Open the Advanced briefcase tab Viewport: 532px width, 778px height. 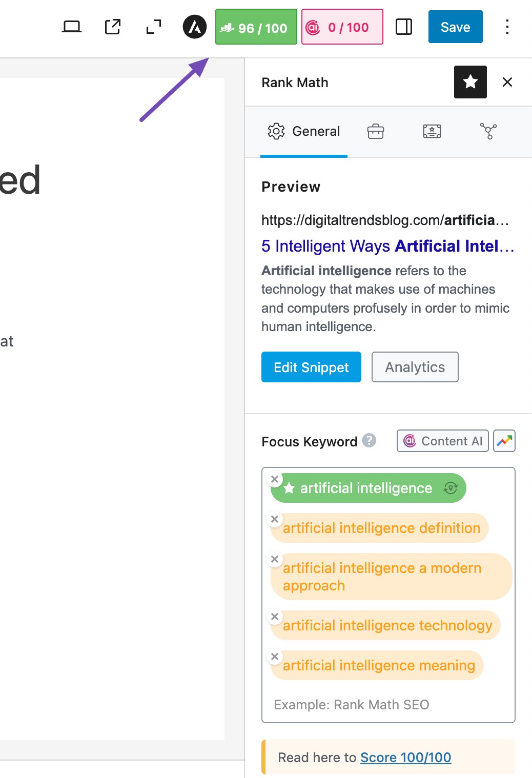coord(376,131)
